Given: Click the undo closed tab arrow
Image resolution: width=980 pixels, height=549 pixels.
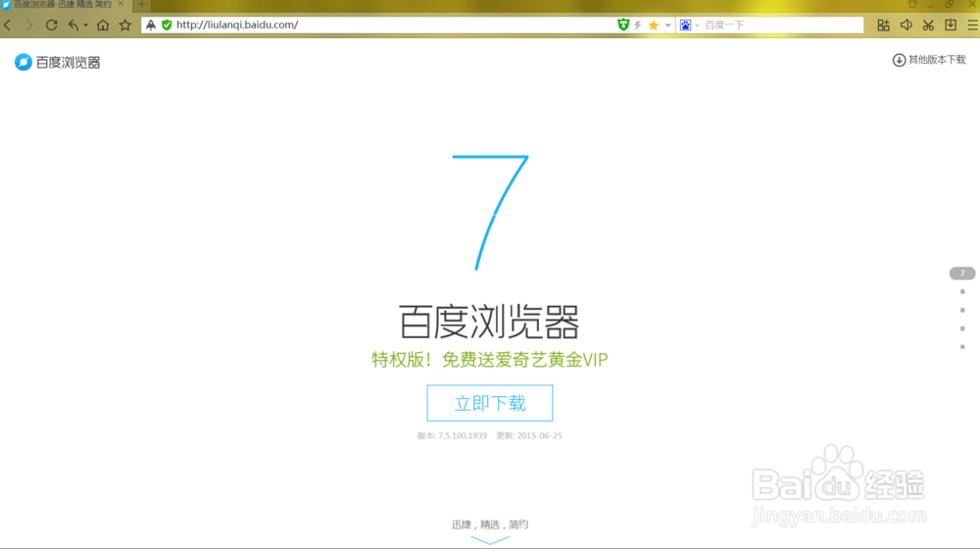Looking at the screenshot, I should point(73,25).
